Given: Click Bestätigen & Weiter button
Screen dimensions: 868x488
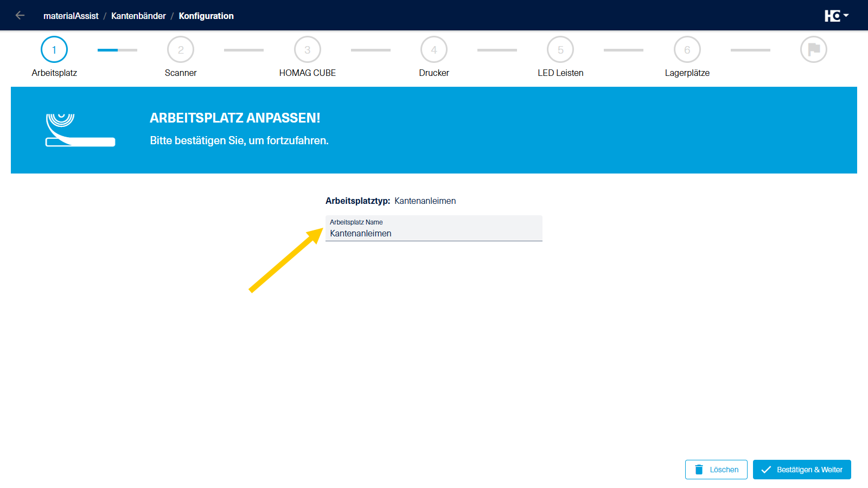Looking at the screenshot, I should coord(802,470).
